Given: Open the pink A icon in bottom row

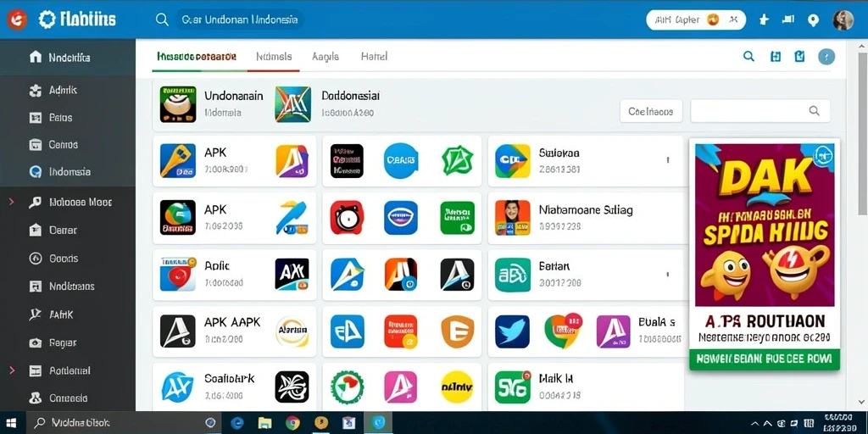Looking at the screenshot, I should click(x=401, y=387).
